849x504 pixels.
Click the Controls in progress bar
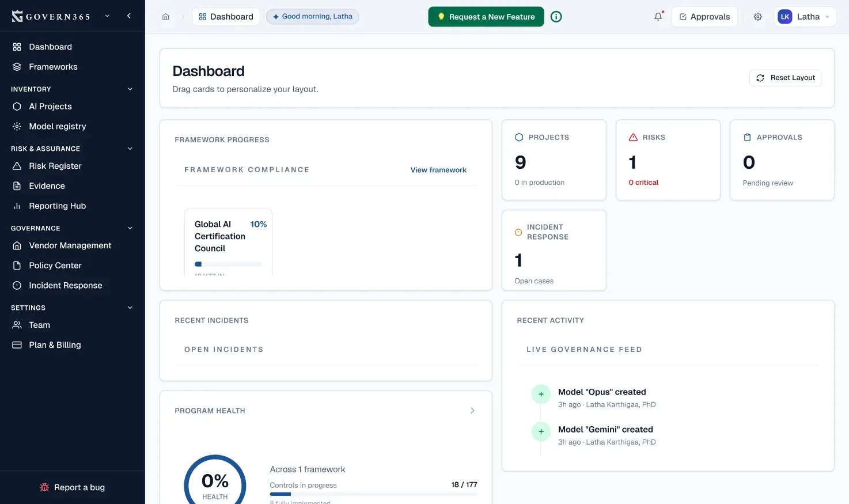(x=373, y=494)
